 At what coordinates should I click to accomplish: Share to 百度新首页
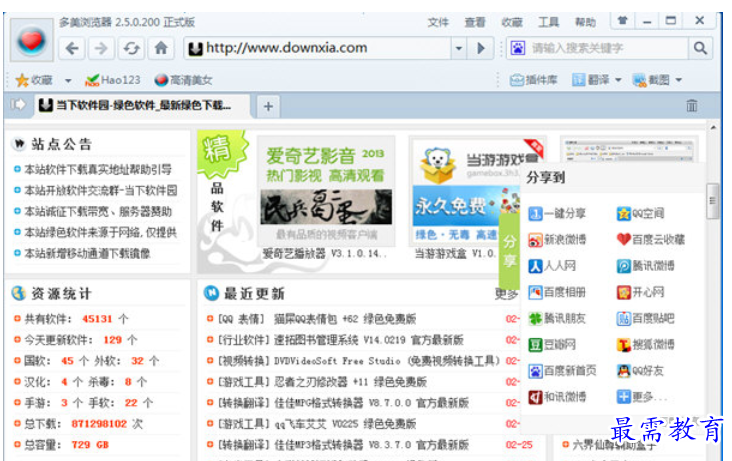[x=562, y=371]
